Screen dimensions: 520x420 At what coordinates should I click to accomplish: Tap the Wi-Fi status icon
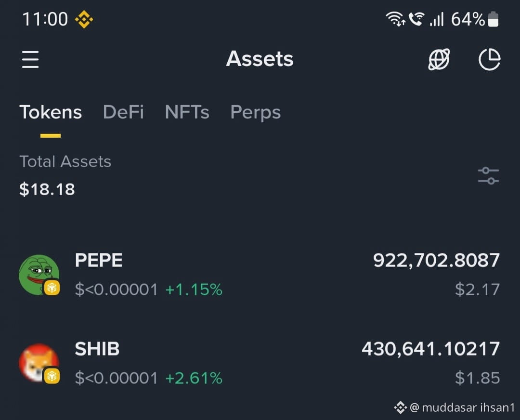pos(395,19)
